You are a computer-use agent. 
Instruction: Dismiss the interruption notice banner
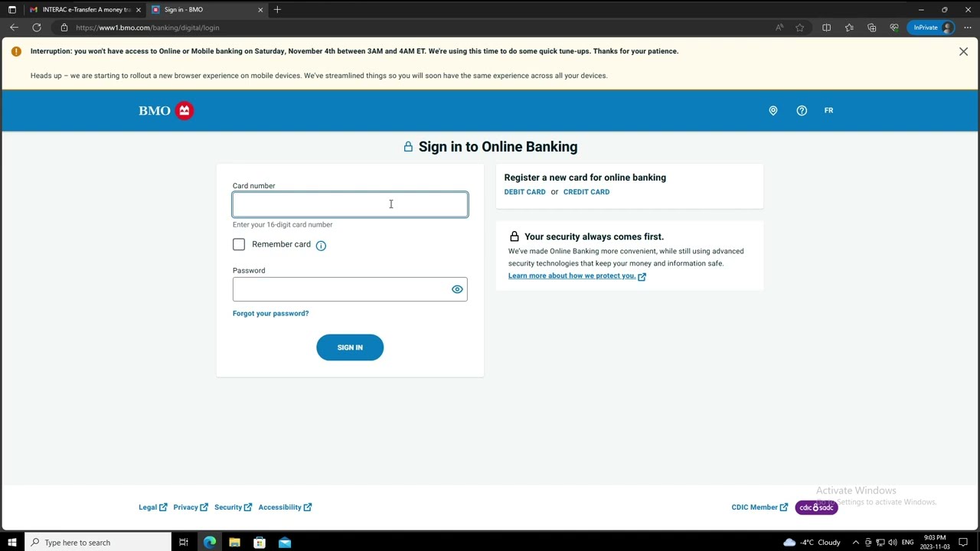[x=963, y=51]
